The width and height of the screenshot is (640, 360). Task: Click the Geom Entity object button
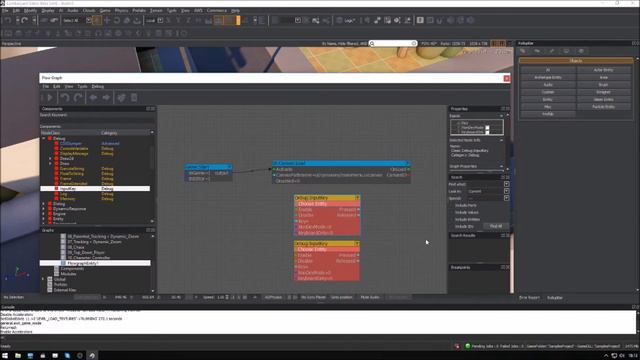(x=603, y=99)
